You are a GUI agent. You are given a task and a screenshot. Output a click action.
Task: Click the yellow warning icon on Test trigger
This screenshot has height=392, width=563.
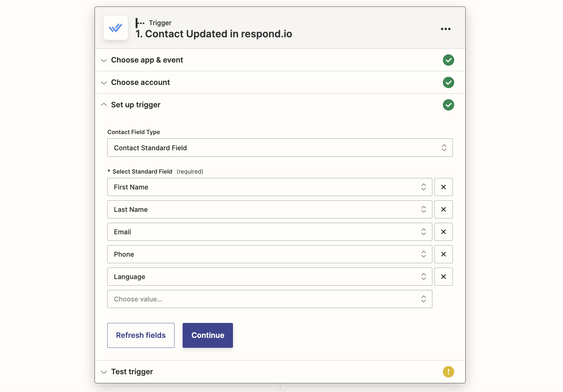click(x=448, y=371)
